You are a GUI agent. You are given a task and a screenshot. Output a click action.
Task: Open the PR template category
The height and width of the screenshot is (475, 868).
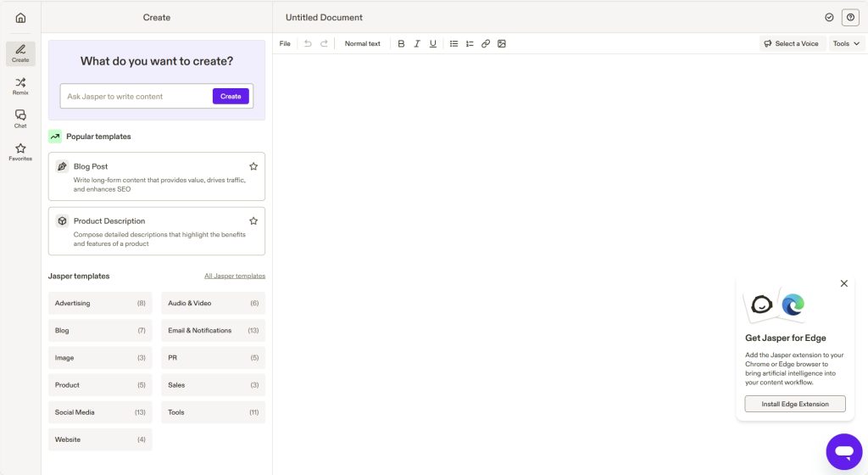click(213, 358)
